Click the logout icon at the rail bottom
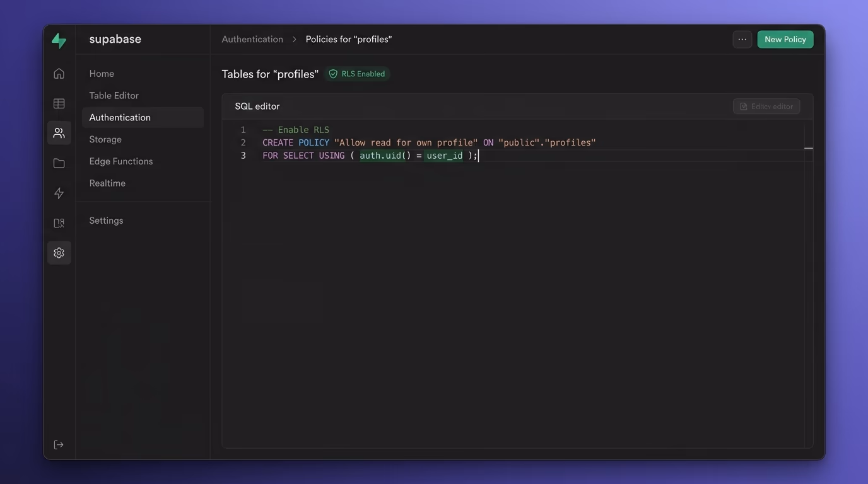Image resolution: width=868 pixels, height=484 pixels. click(59, 445)
